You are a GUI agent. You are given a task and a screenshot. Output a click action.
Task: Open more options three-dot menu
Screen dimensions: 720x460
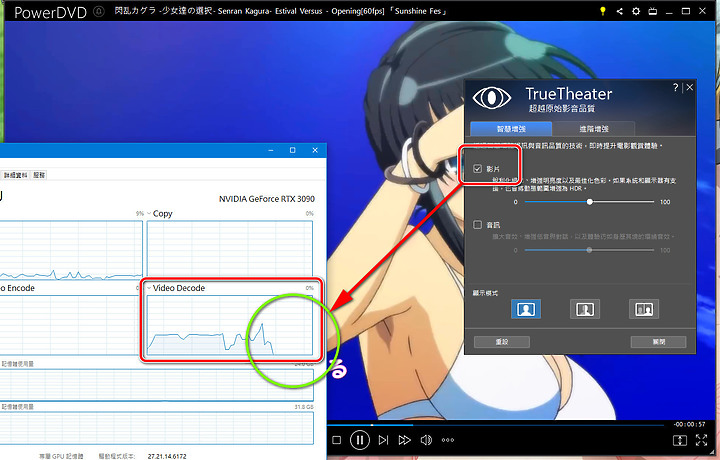click(x=448, y=440)
